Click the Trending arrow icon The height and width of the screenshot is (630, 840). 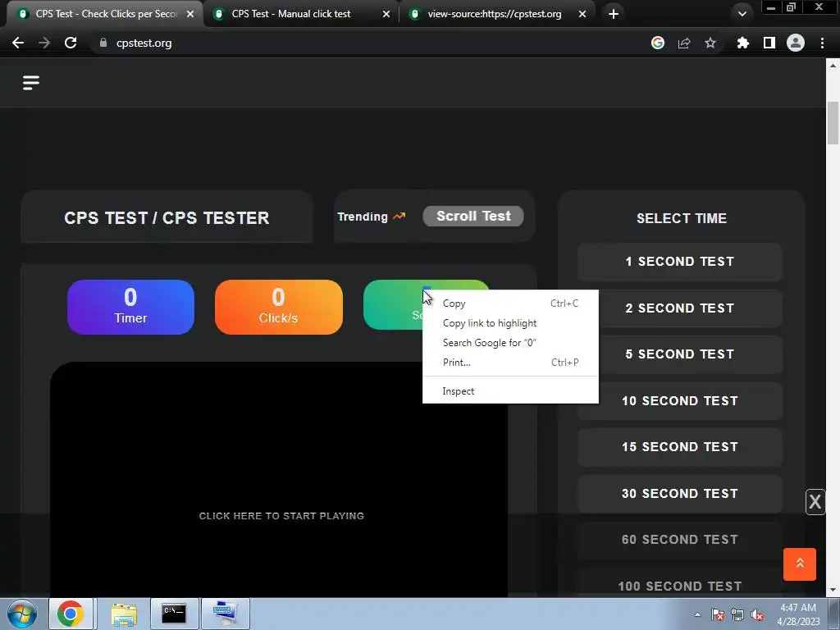[399, 217]
